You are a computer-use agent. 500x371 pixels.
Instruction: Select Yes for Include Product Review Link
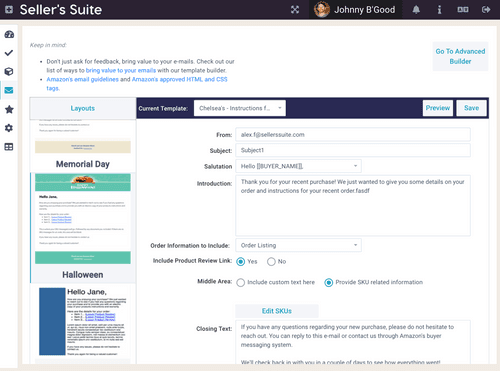(x=240, y=262)
